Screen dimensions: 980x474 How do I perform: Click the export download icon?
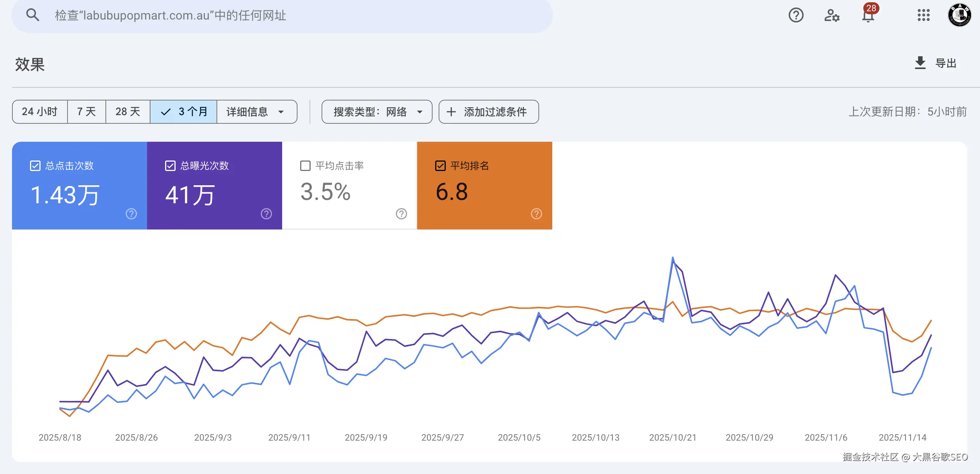click(x=920, y=63)
